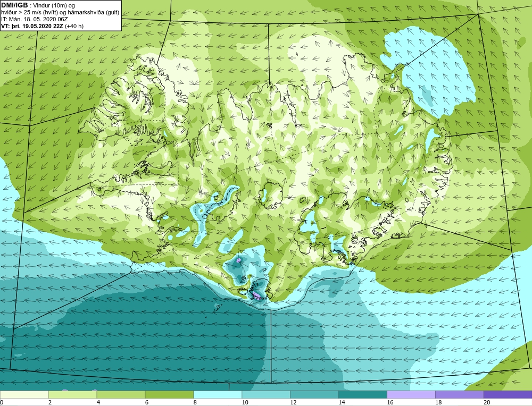Click the green swatch between 6 and 8
This screenshot has height=406, width=532.
[169, 394]
